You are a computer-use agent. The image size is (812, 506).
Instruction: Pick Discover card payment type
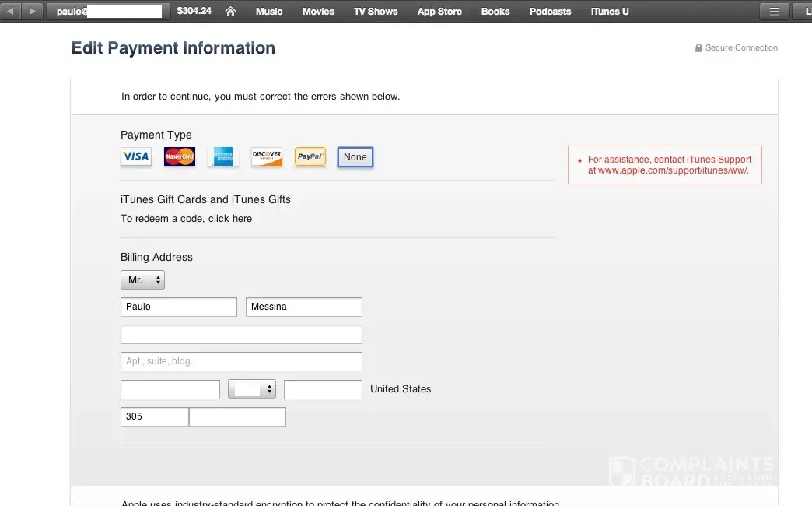pos(267,157)
